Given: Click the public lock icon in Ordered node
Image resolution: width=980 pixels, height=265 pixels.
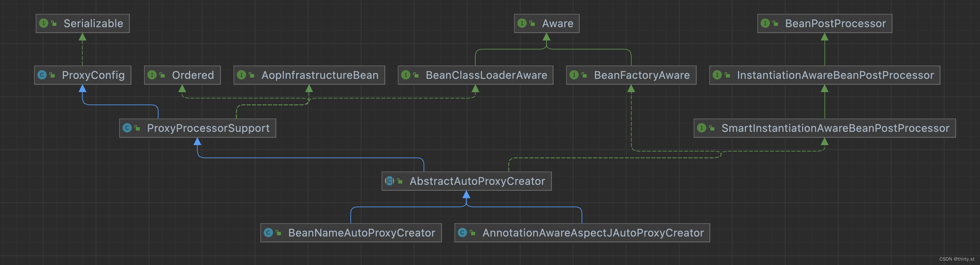Looking at the screenshot, I should pyautogui.click(x=162, y=75).
